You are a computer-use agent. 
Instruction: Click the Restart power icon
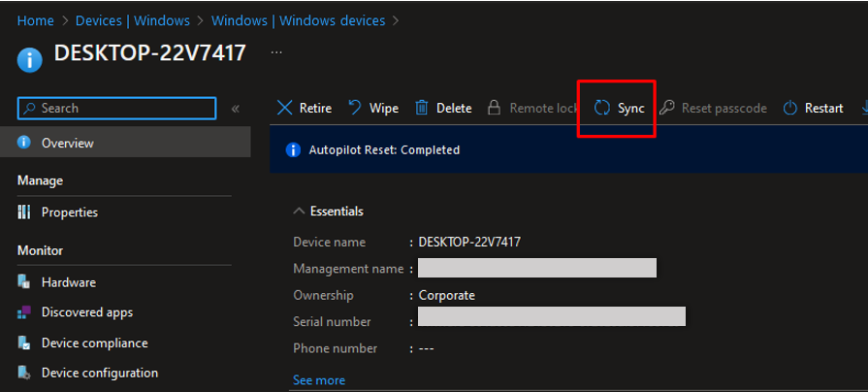coord(790,108)
